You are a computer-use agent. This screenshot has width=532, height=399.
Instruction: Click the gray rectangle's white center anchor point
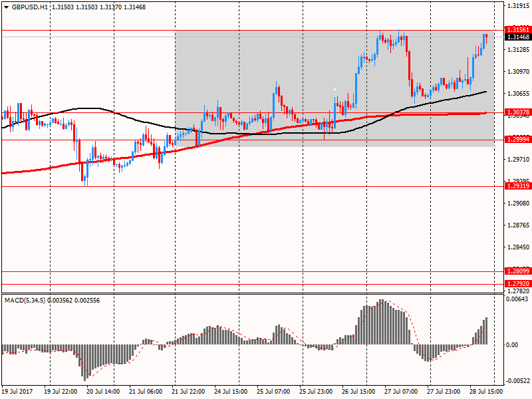point(335,89)
